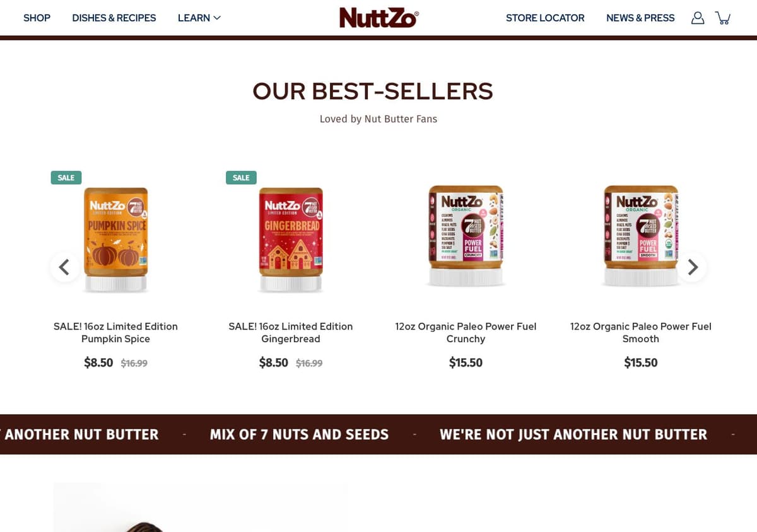Open the STORE LOCATOR link

[545, 18]
